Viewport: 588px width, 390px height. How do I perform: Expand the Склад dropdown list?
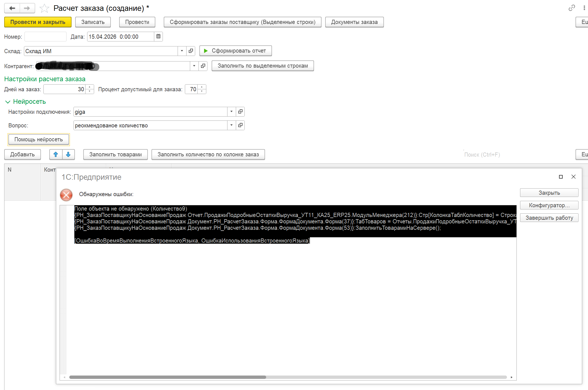(182, 51)
